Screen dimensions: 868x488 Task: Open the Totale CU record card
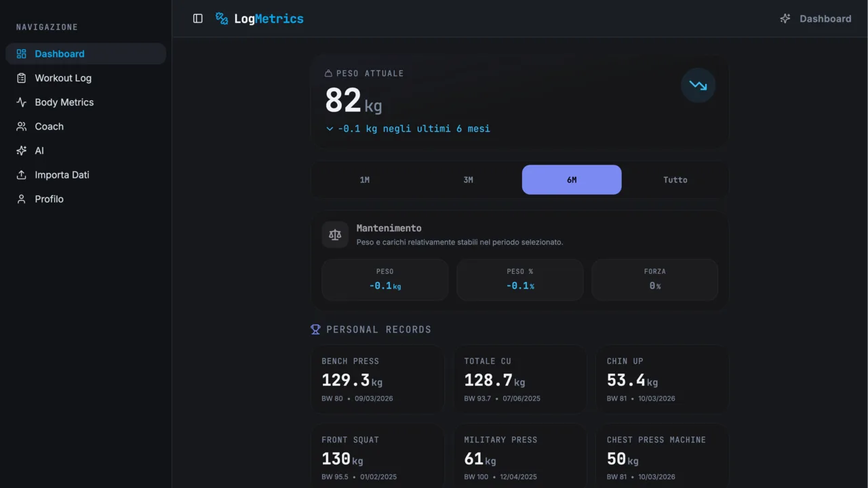pos(520,380)
